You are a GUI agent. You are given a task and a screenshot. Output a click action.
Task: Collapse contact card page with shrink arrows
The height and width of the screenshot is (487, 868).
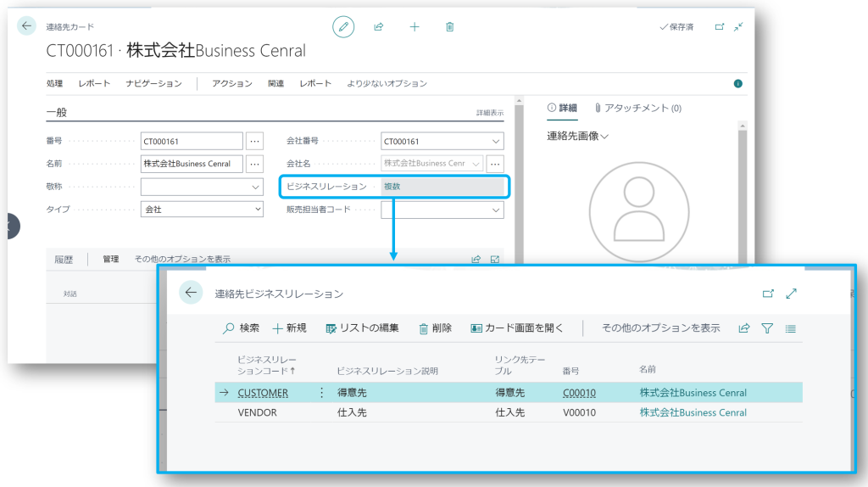pos(738,26)
